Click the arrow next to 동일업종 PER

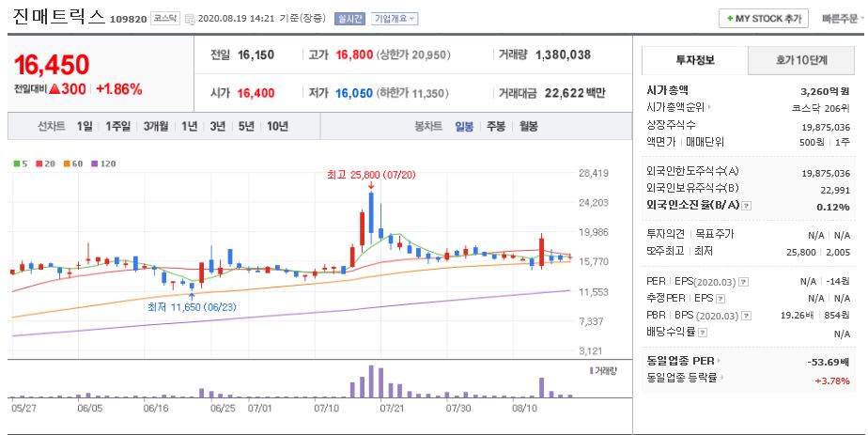(x=719, y=361)
